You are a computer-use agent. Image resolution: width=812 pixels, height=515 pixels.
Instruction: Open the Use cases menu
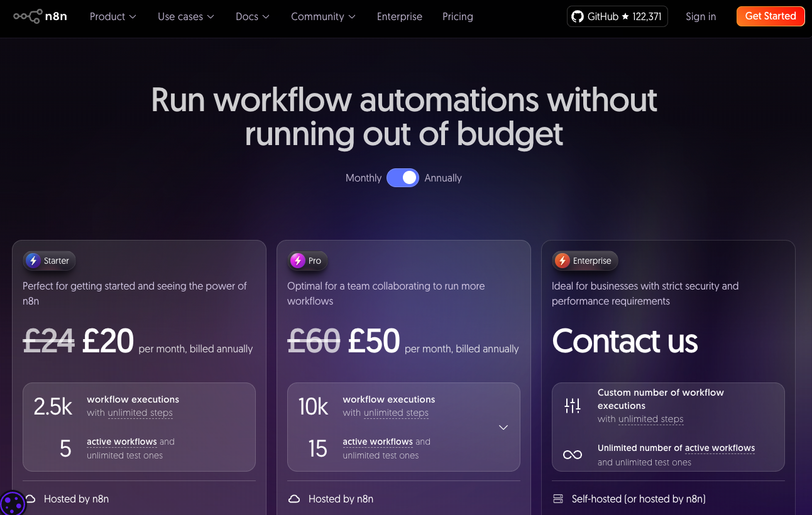[x=185, y=17]
